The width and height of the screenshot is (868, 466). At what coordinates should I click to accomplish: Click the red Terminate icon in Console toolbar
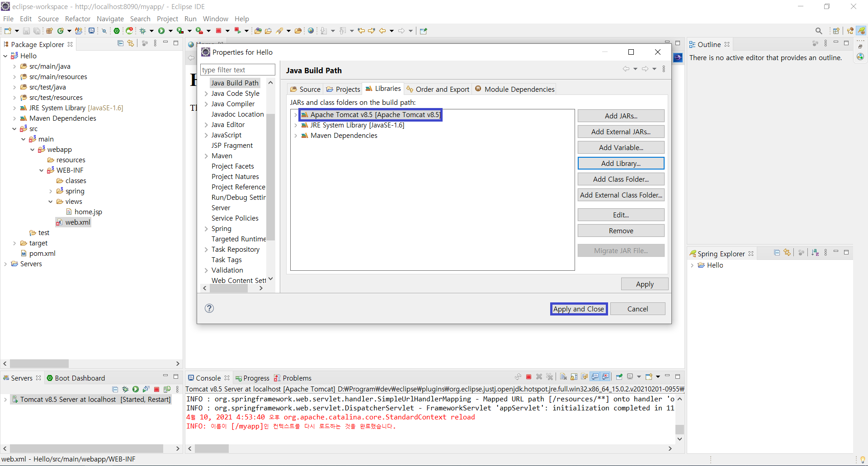click(528, 377)
